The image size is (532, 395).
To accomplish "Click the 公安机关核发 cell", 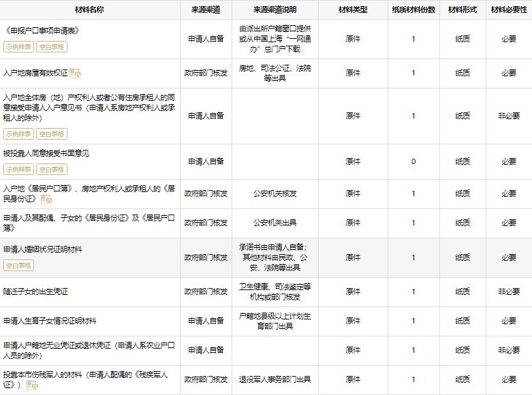I will [x=275, y=194].
